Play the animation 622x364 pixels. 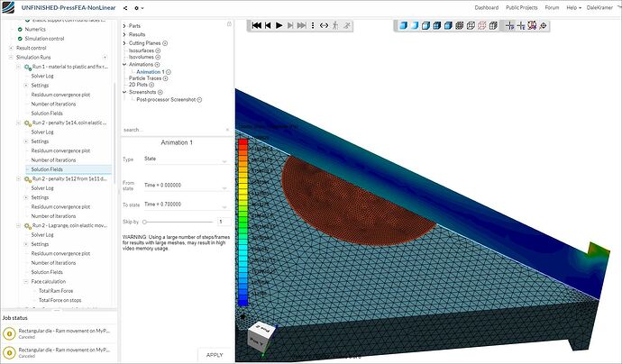[279, 25]
